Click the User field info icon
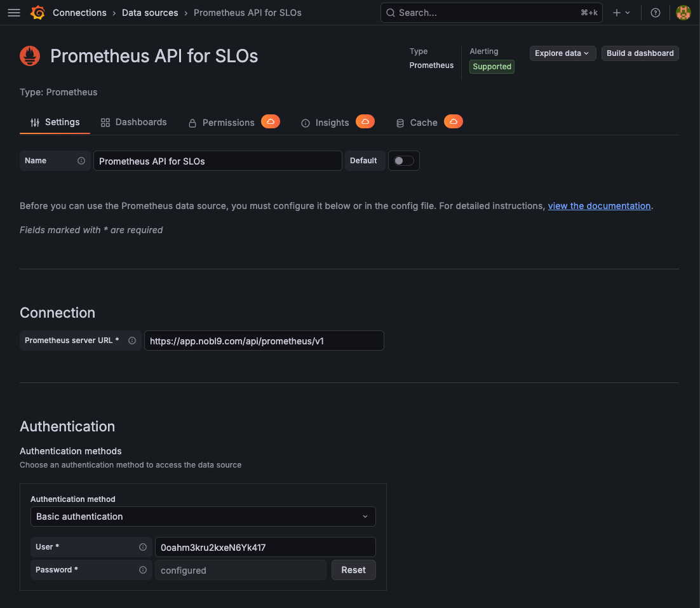The height and width of the screenshot is (608, 700). (x=143, y=547)
